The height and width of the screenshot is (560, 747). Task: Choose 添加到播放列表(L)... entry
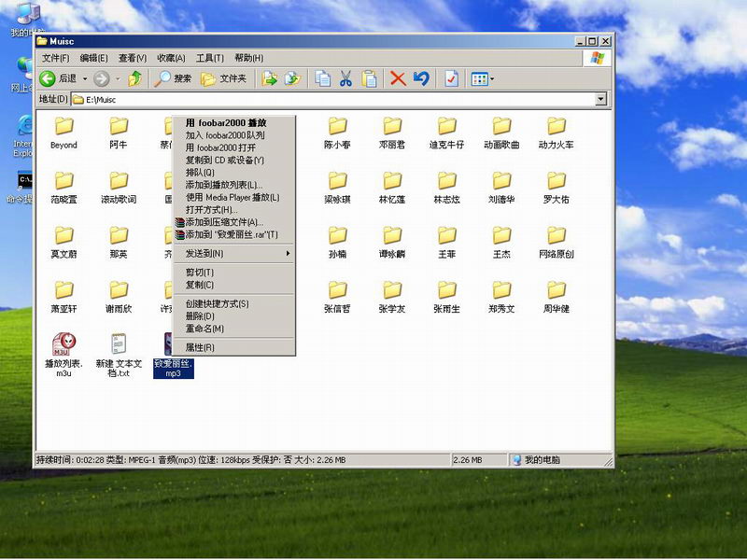click(233, 185)
